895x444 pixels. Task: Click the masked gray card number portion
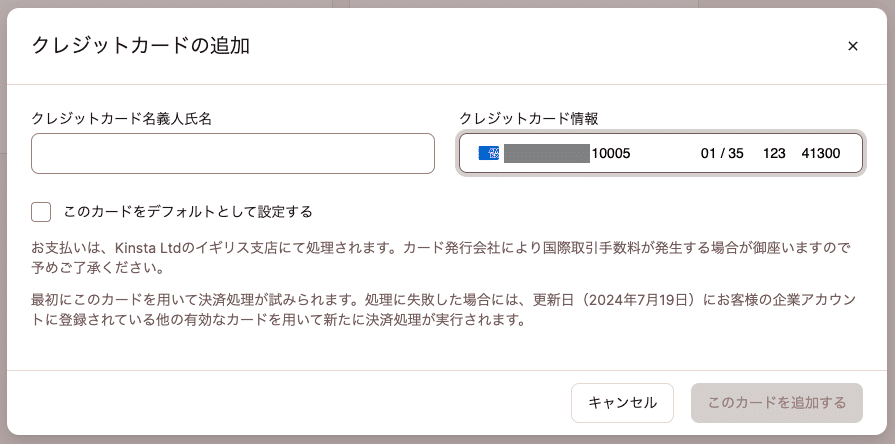tap(547, 154)
